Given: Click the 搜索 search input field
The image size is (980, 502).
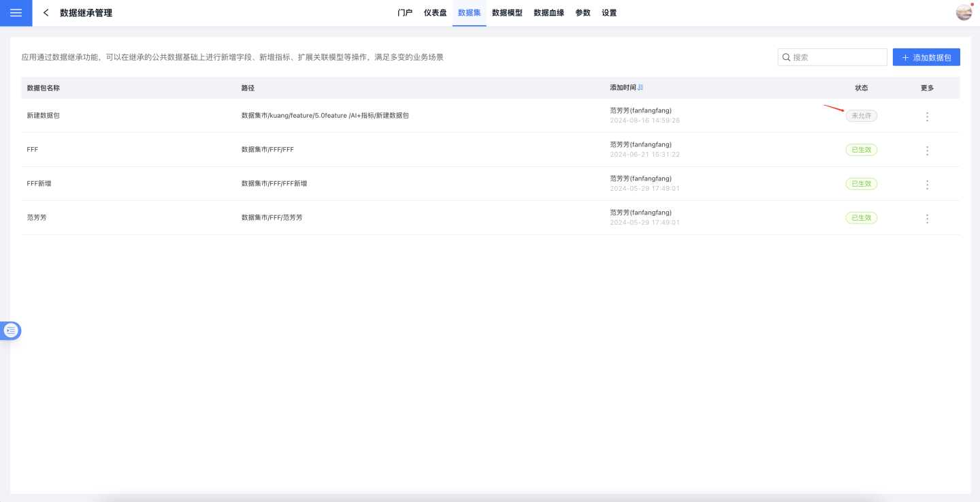Looking at the screenshot, I should 837,57.
